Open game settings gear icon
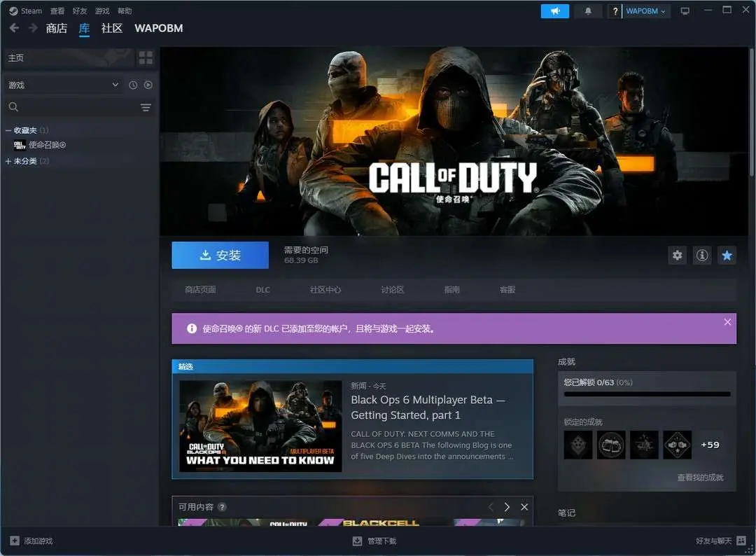Image resolution: width=756 pixels, height=556 pixels. point(678,255)
